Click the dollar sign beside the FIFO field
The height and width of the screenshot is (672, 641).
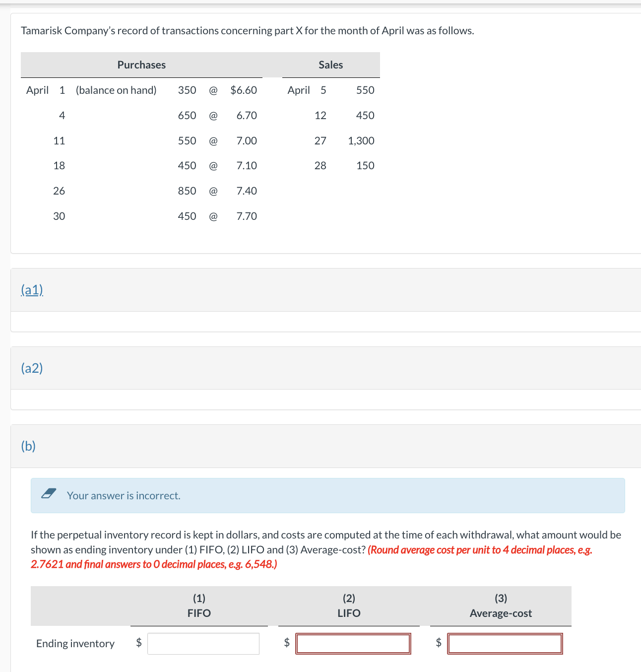tap(139, 643)
